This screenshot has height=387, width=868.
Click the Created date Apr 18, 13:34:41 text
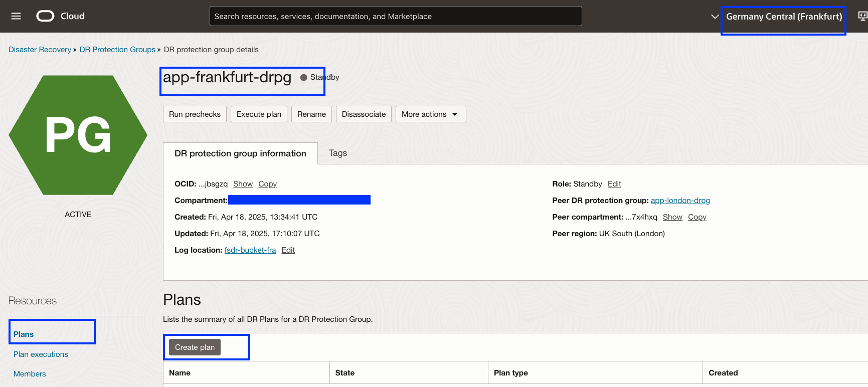246,217
